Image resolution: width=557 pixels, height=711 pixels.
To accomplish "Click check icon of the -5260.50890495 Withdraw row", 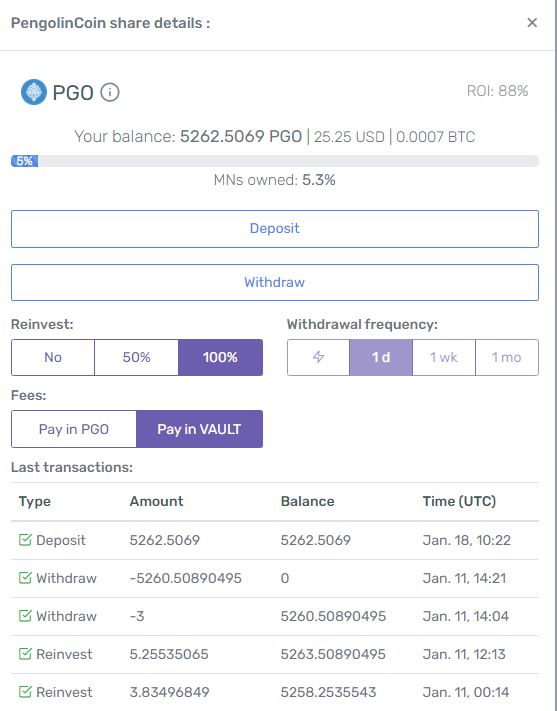I will click(25, 578).
